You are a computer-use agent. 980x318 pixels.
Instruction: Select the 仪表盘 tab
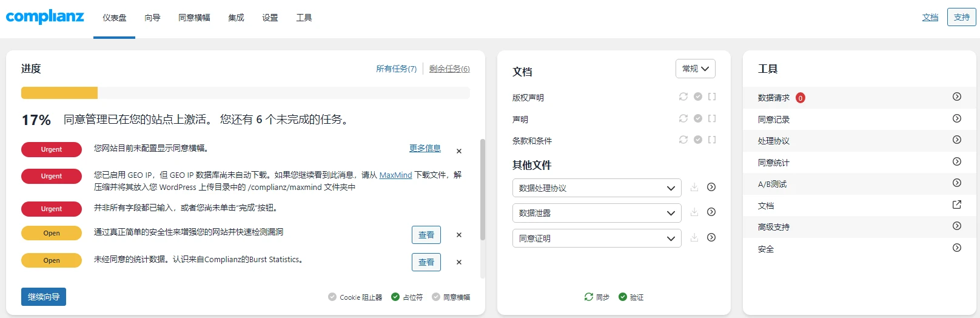point(114,18)
